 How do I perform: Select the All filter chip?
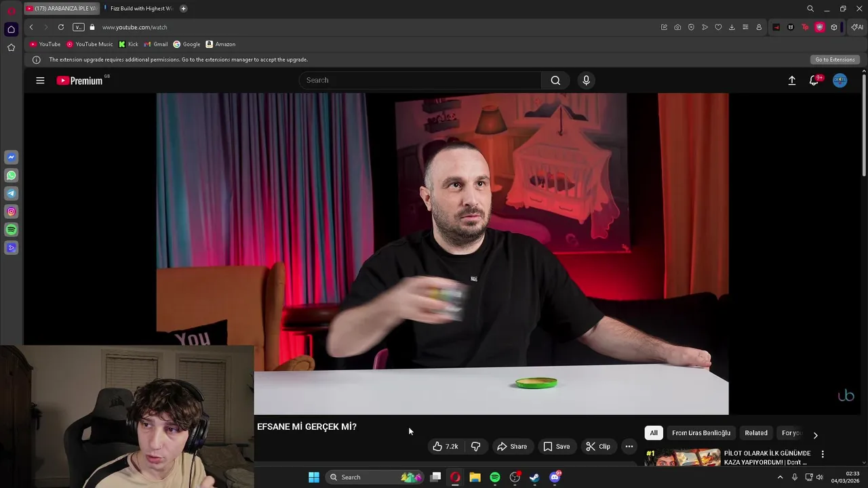[654, 433]
